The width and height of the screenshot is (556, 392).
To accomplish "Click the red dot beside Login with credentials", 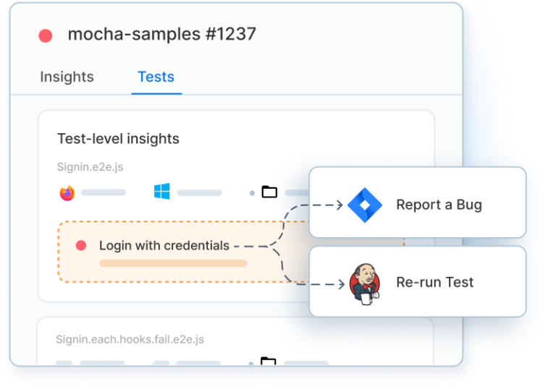I will pos(81,245).
